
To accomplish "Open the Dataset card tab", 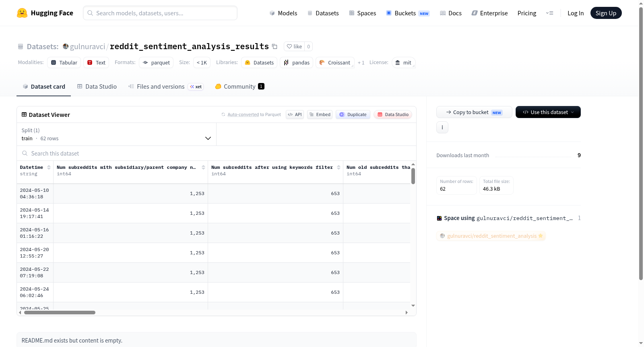I will tap(44, 86).
